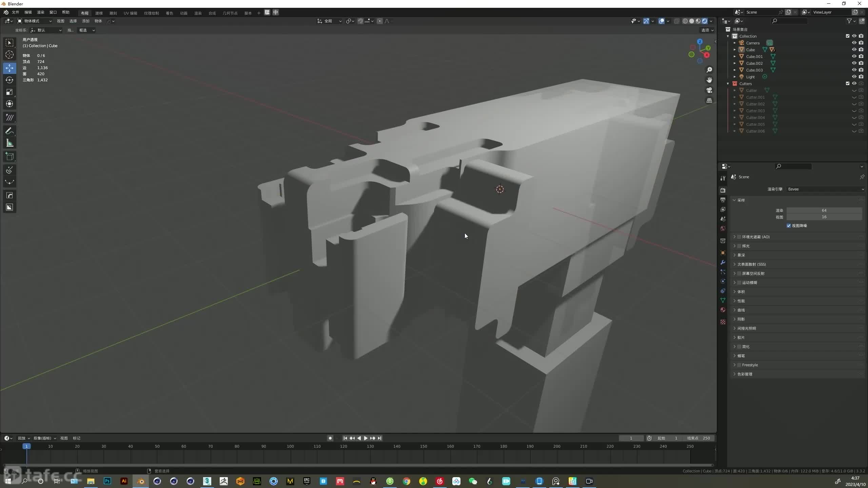This screenshot has width=868, height=488.
Task: Open the Tool properties tab icon
Action: tap(723, 178)
